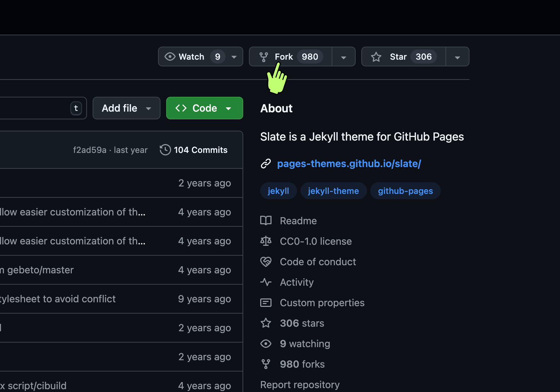The image size is (560, 392).
Task: Click the star icon beside 306 stars
Action: point(266,323)
